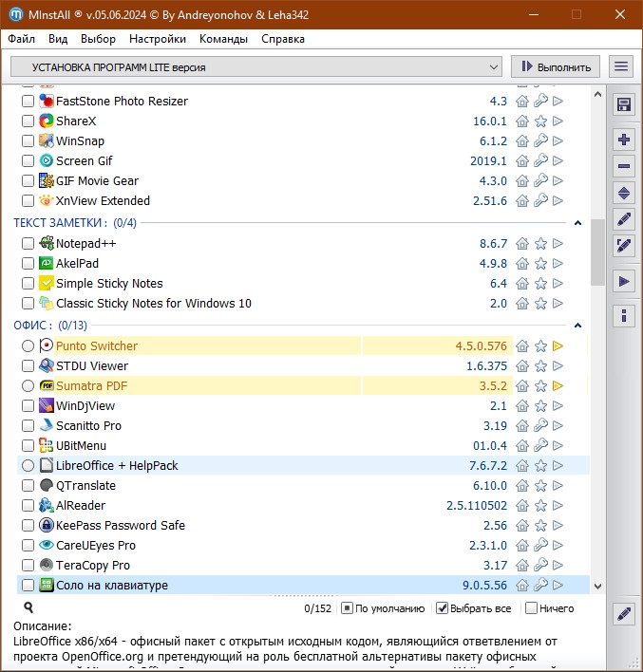
Task: Select the UBitMenu entry
Action: tap(81, 446)
